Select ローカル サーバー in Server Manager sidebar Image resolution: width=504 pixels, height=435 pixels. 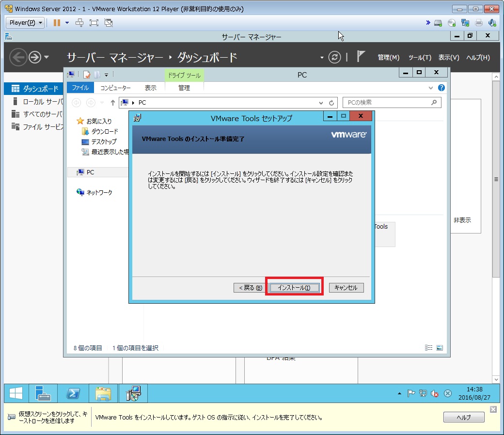(34, 102)
